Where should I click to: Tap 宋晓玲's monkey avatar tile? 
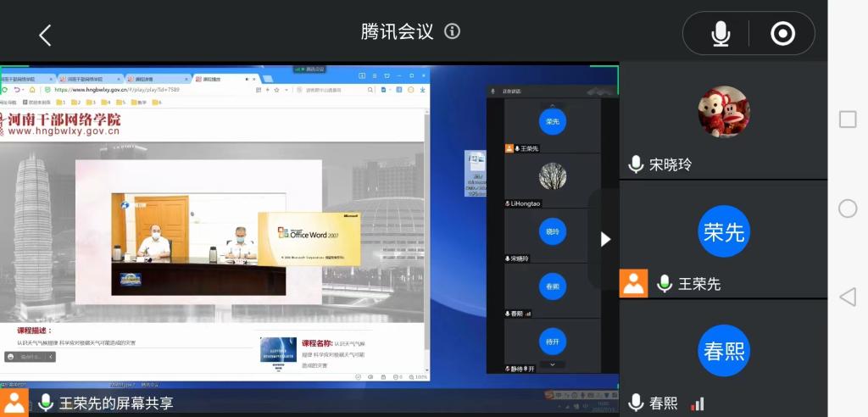pyautogui.click(x=723, y=112)
